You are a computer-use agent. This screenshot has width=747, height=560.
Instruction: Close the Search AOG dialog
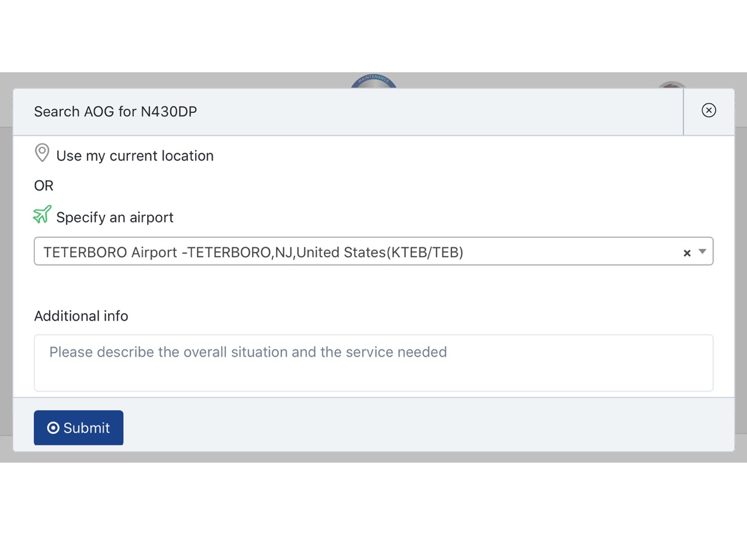708,110
